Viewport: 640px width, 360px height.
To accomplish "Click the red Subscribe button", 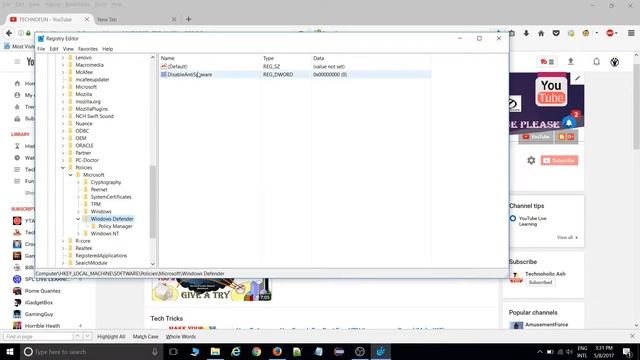I will [560, 160].
